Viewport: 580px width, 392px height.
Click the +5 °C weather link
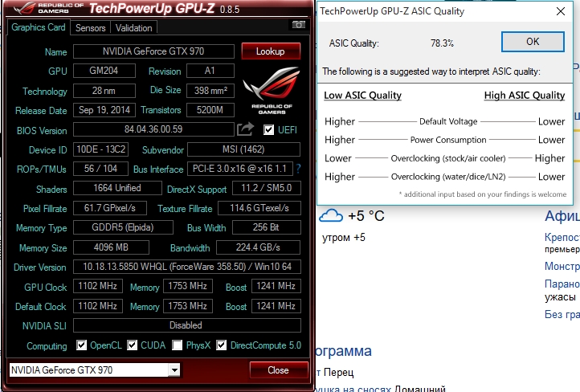(x=366, y=215)
